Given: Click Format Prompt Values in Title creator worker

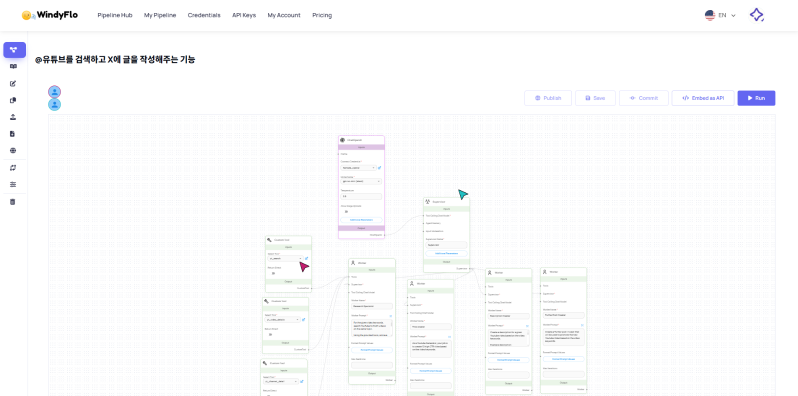Looking at the screenshot, I should [431, 371].
